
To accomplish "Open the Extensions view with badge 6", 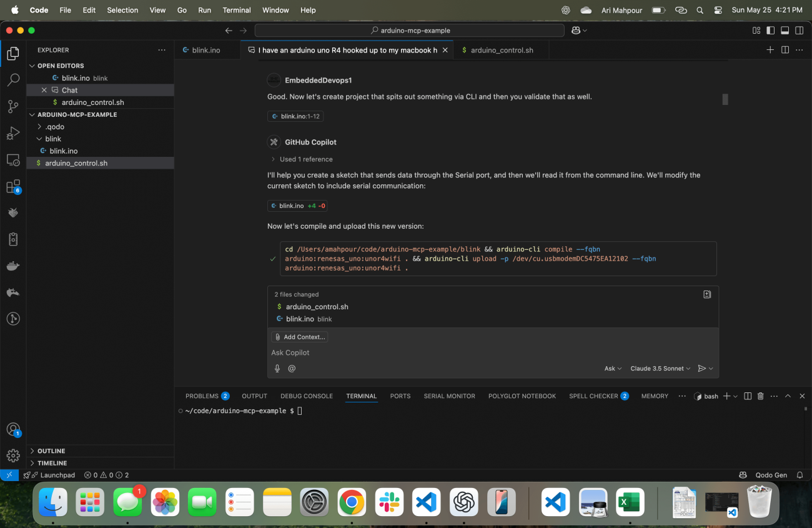I will pos(13,186).
